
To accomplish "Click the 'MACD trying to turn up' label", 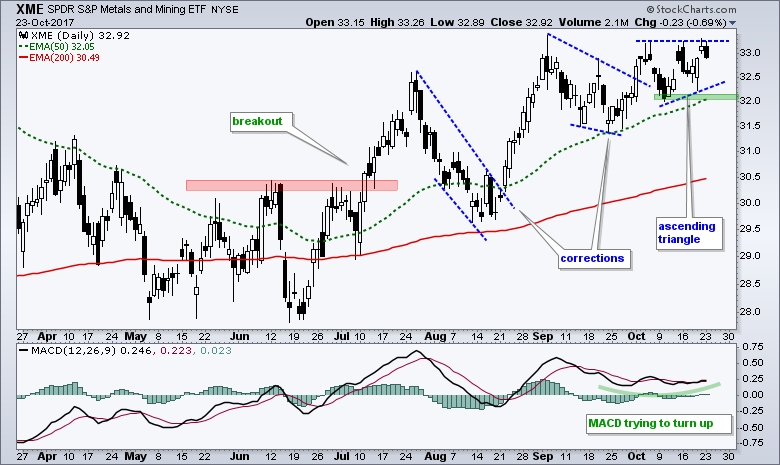I will tap(651, 423).
